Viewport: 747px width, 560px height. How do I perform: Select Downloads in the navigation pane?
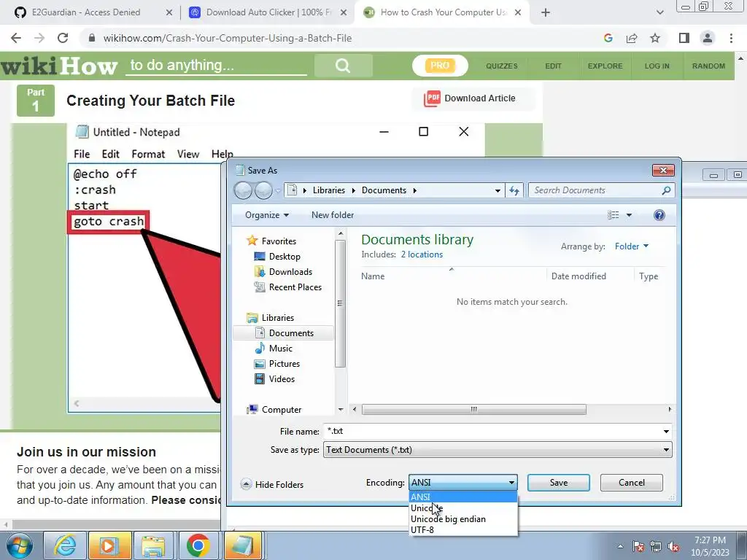click(290, 272)
